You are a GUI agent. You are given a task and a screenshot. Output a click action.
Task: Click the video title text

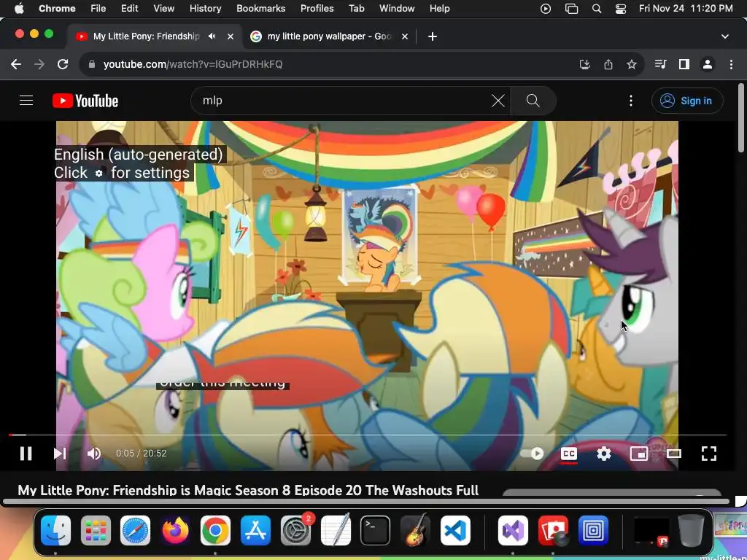point(248,490)
